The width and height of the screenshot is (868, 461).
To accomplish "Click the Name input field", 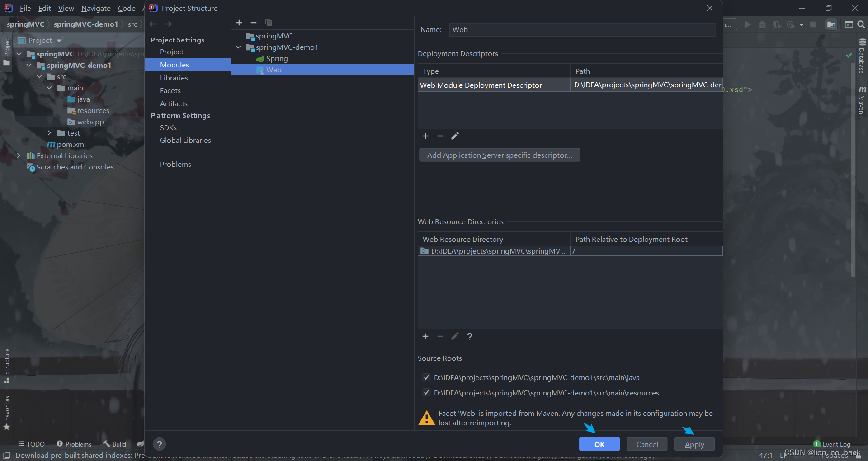I will [582, 30].
